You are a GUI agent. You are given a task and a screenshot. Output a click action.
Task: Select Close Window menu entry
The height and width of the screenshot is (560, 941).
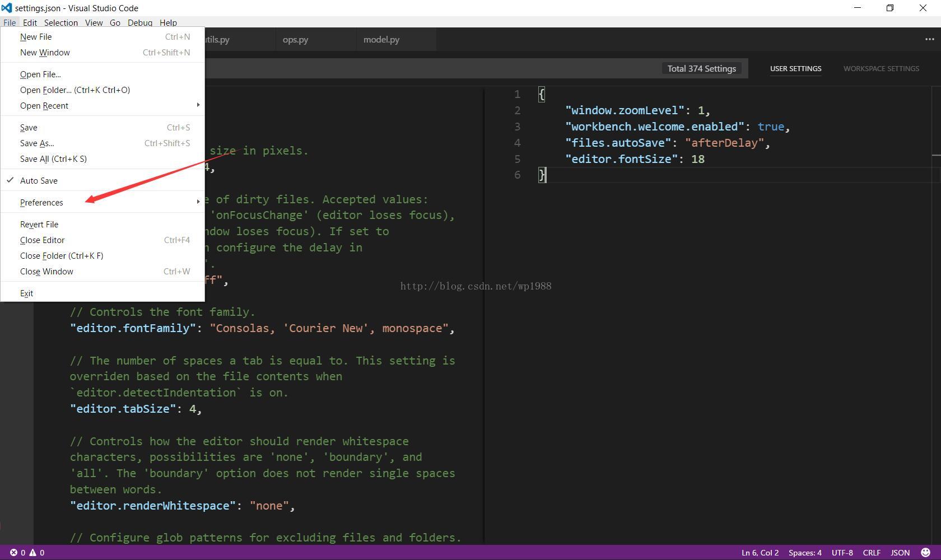[103, 271]
